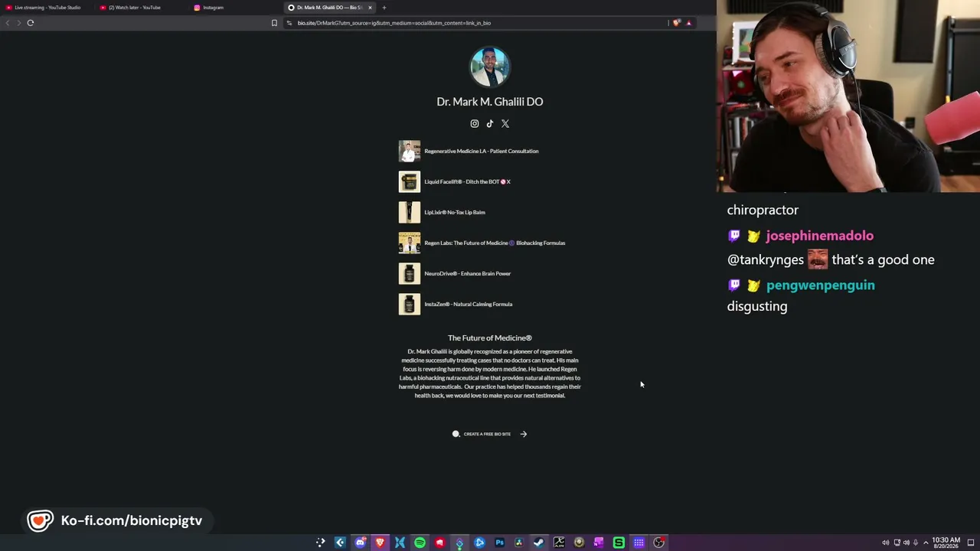This screenshot has height=551, width=980.
Task: Click Create a Free Bio Site link
Action: pyautogui.click(x=487, y=434)
